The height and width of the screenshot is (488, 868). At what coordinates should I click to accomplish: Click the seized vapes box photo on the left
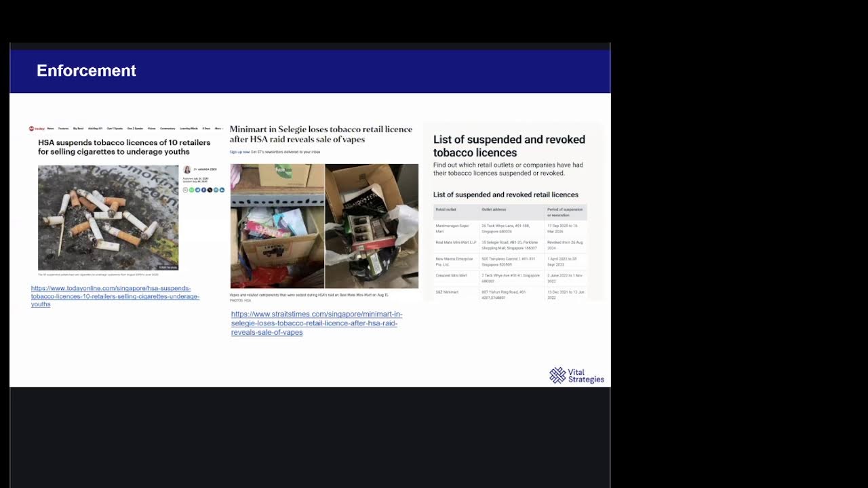pyautogui.click(x=277, y=226)
